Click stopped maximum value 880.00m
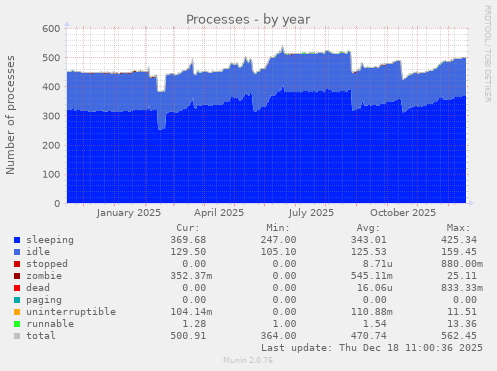 coord(462,264)
